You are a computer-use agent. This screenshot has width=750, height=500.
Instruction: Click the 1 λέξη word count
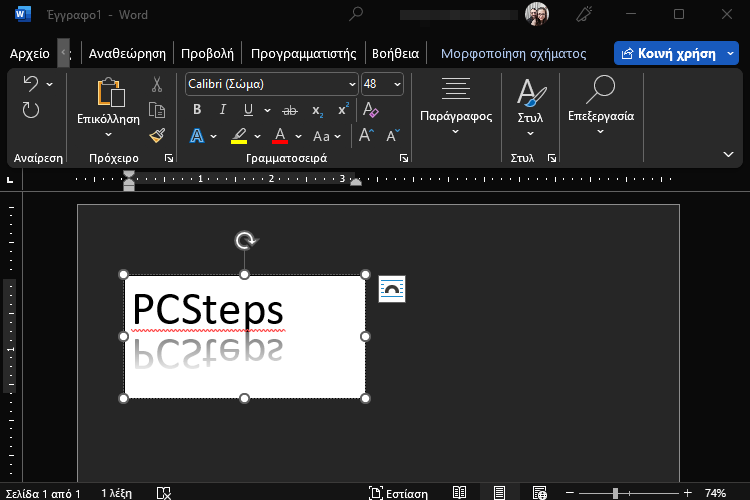tap(116, 493)
